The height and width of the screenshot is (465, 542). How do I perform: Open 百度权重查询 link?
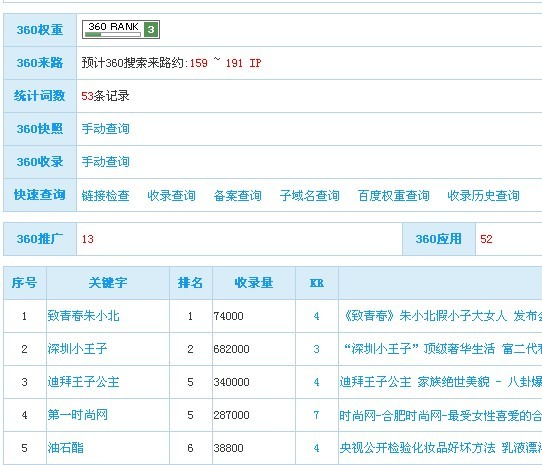[393, 195]
